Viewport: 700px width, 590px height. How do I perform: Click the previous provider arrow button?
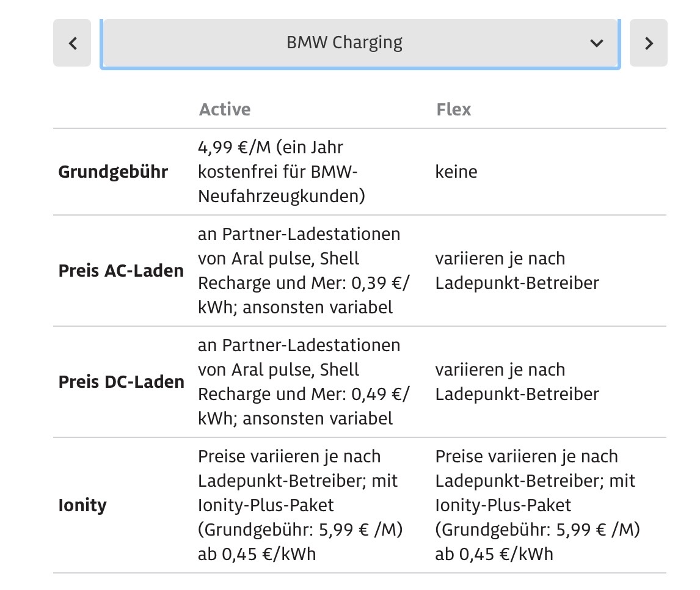[x=72, y=43]
